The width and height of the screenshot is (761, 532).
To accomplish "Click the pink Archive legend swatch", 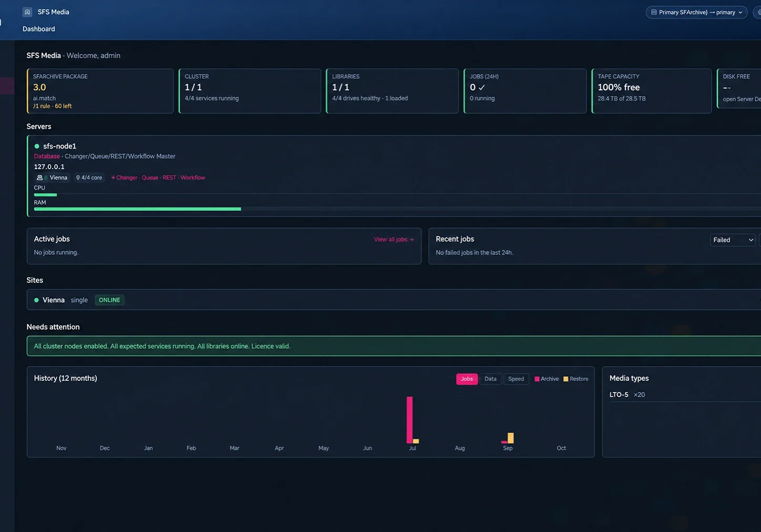I will (x=537, y=379).
